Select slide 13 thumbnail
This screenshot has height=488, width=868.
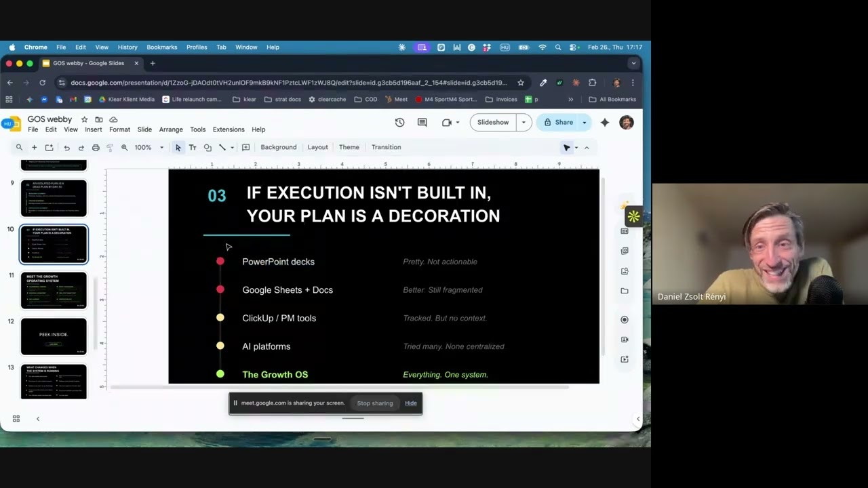tap(54, 382)
